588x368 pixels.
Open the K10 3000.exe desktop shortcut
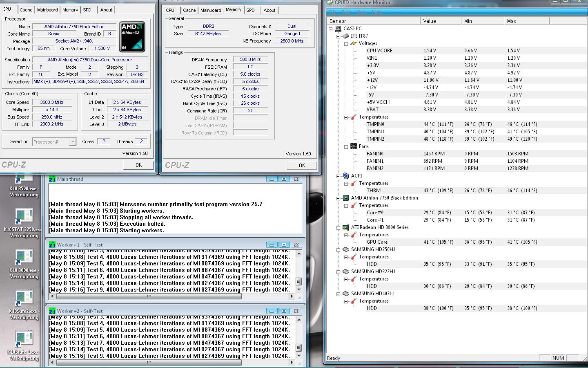point(24,264)
